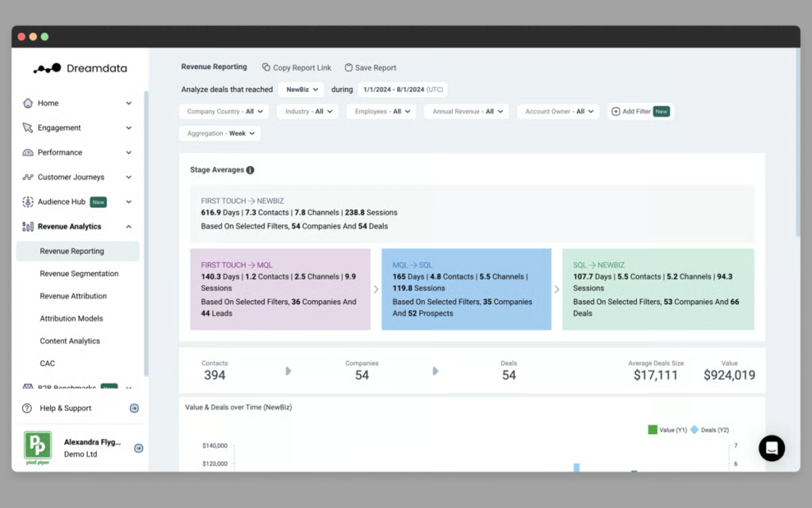This screenshot has width=812, height=508.
Task: Open the CAC page
Action: 47,364
